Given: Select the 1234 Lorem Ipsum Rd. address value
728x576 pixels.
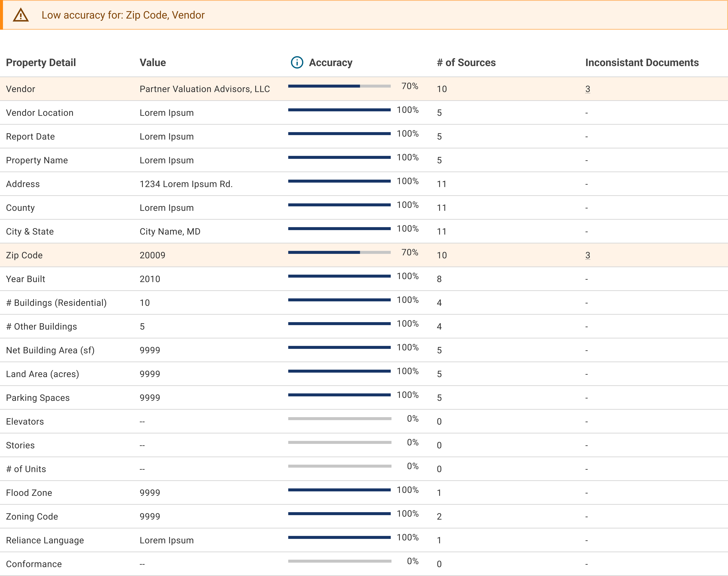Looking at the screenshot, I should pyautogui.click(x=186, y=184).
